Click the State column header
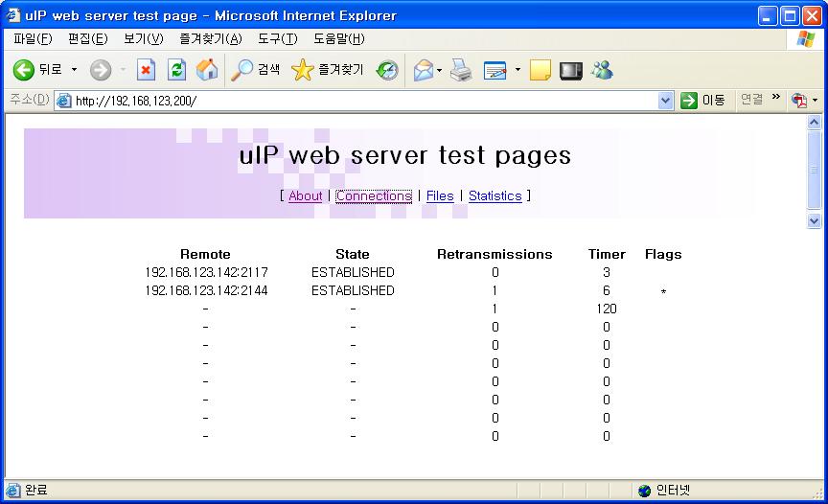The image size is (828, 504). (x=353, y=254)
